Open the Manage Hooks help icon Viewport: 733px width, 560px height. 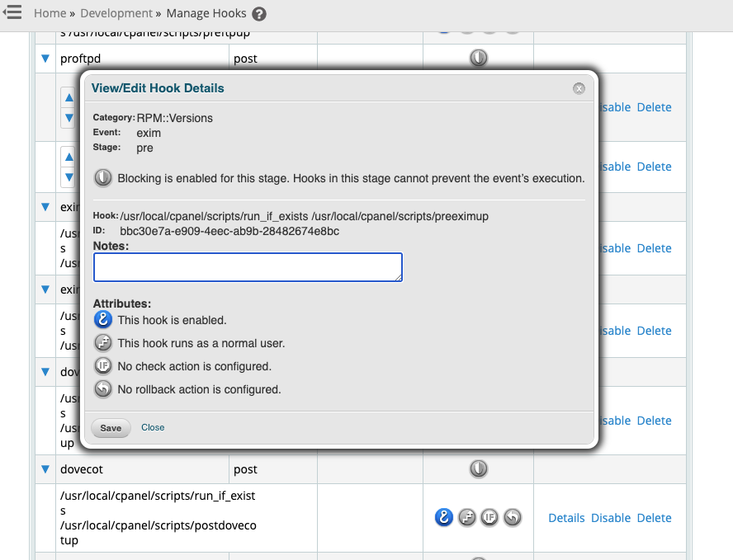(x=259, y=14)
